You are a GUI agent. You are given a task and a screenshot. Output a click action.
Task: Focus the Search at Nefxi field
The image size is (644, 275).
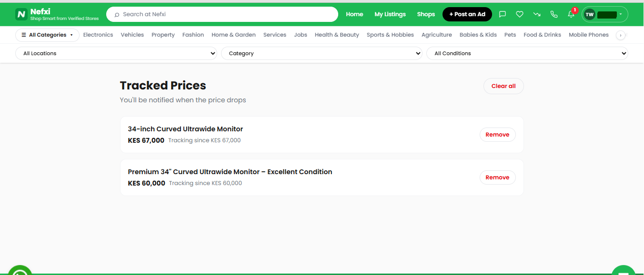tap(222, 14)
